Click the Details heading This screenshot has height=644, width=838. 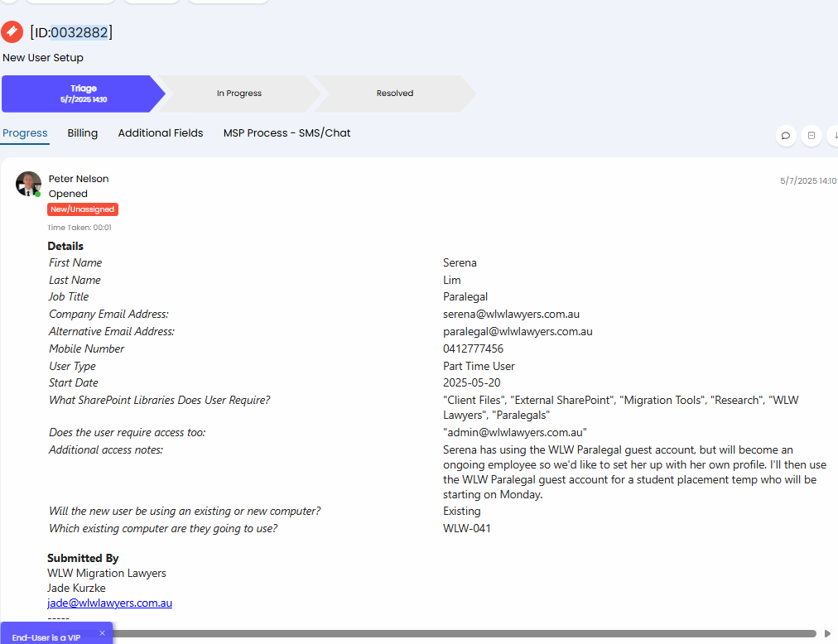point(65,246)
